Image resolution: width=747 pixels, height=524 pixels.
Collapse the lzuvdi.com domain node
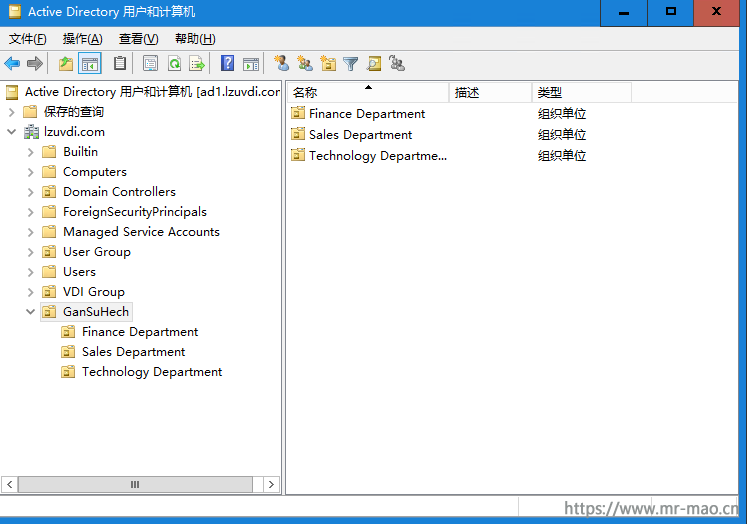[12, 132]
